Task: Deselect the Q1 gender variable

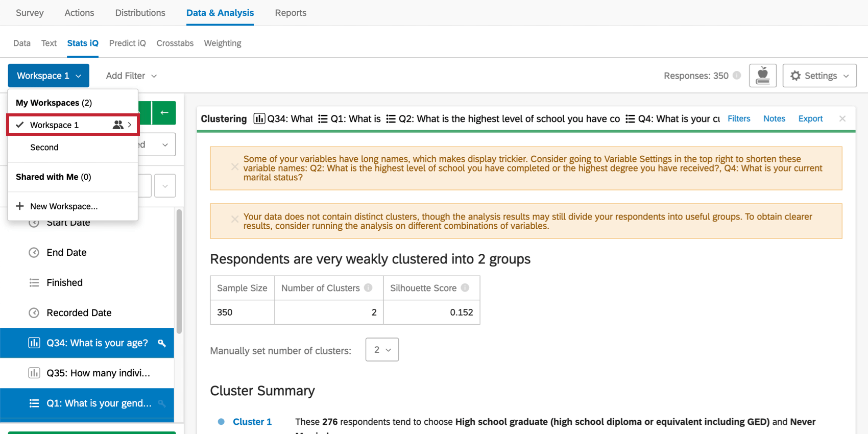Action: (x=87, y=403)
